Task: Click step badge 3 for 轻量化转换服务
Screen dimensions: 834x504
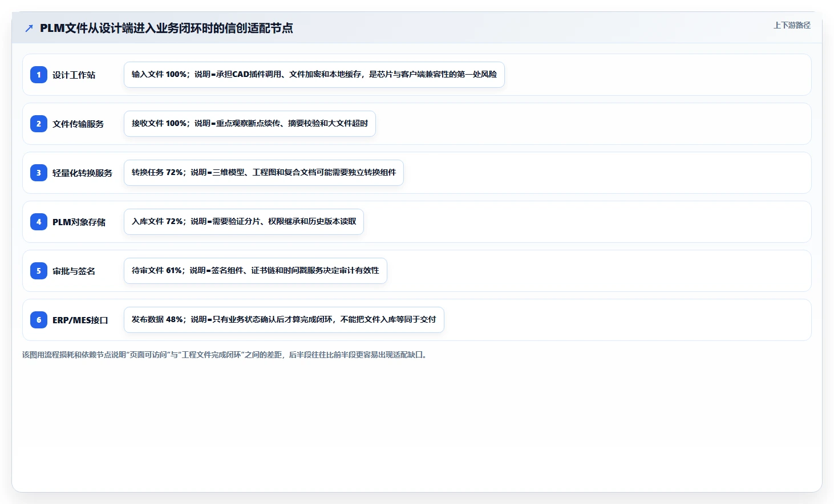Action: [39, 173]
